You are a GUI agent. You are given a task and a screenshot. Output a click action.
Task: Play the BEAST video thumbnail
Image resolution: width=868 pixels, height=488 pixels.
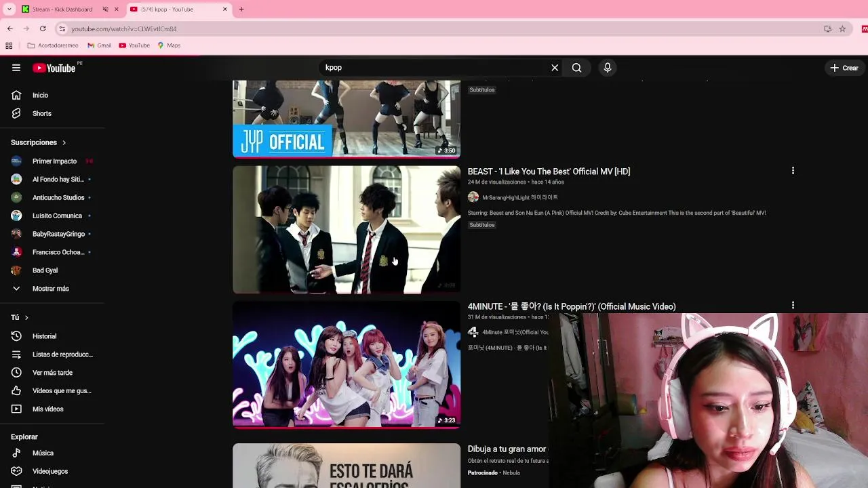pyautogui.click(x=347, y=230)
